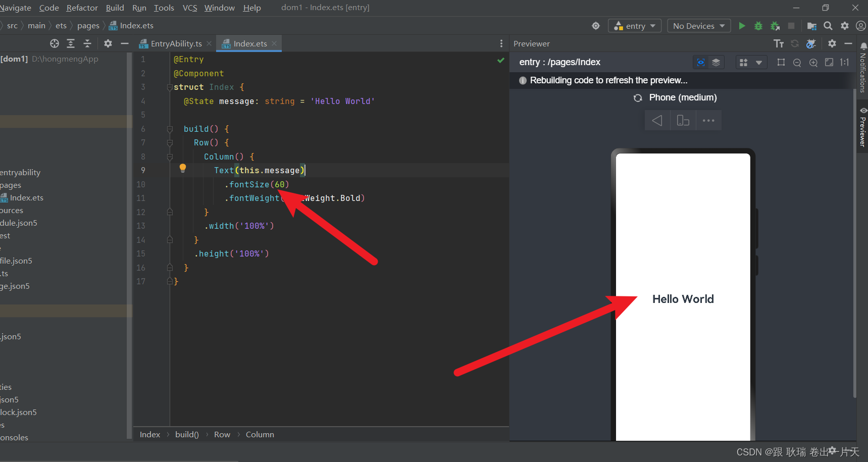Image resolution: width=868 pixels, height=462 pixels.
Task: Click the frame crop icon in Previewer
Action: (x=781, y=62)
